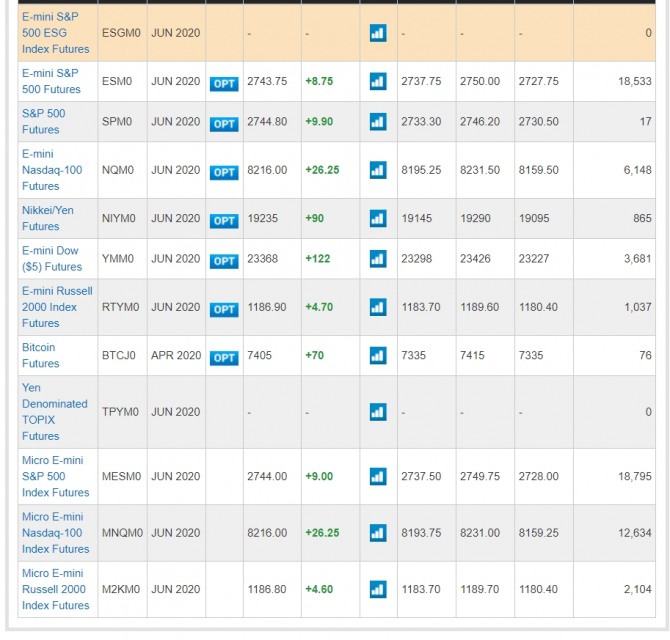Click E-mini Dow ($5) Futures link
This screenshot has width=670, height=640.
click(52, 259)
